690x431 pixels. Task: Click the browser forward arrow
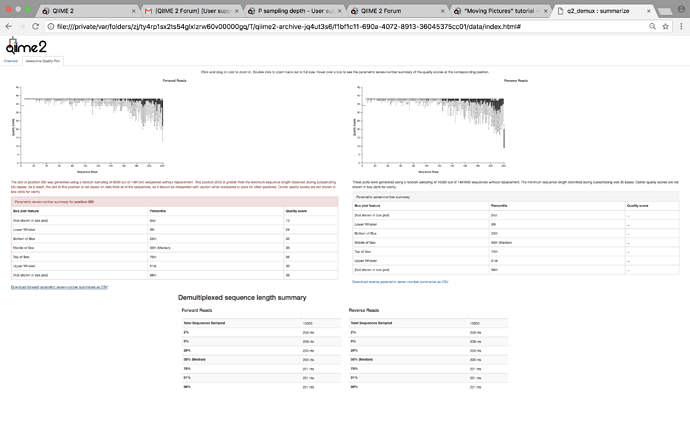(22, 26)
